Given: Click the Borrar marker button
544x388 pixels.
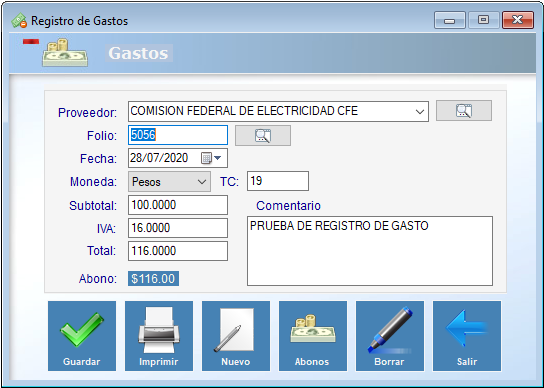Looking at the screenshot, I should pos(390,336).
